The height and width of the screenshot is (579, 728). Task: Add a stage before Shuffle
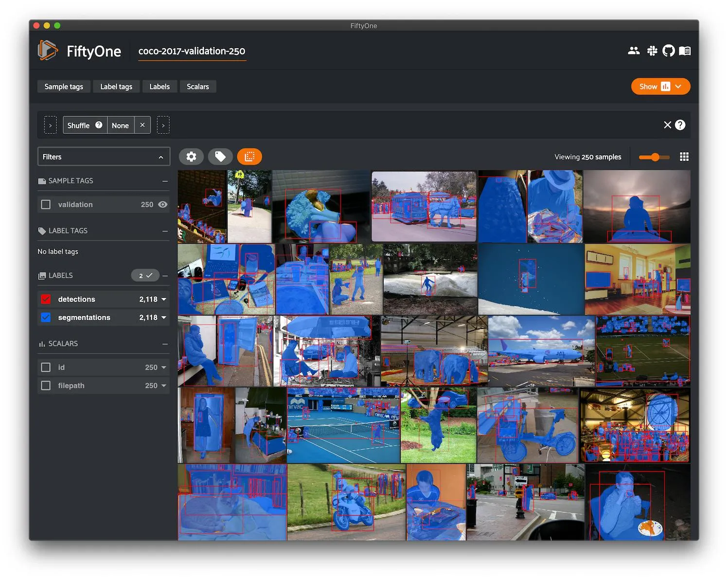(x=51, y=125)
